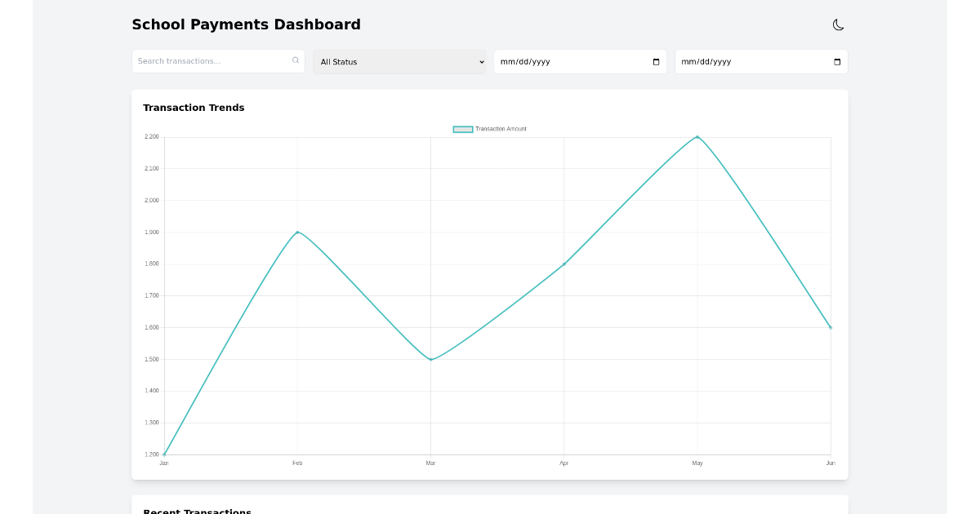980x514 pixels.
Task: Click the Transaction Trends heading
Action: click(194, 107)
